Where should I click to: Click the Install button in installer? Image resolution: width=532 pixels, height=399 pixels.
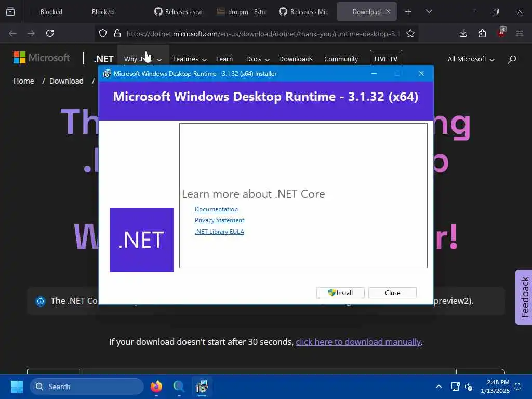340,293
